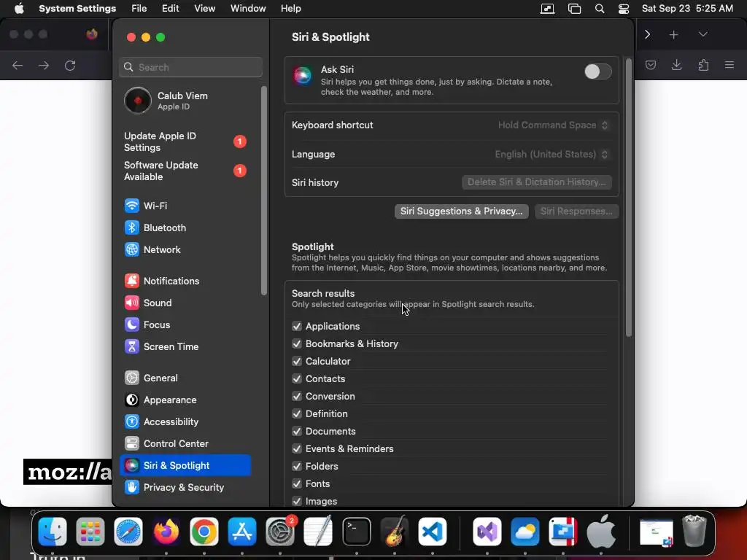The height and width of the screenshot is (560, 747).
Task: Toggle the Ask Siri switch
Action: pyautogui.click(x=598, y=71)
